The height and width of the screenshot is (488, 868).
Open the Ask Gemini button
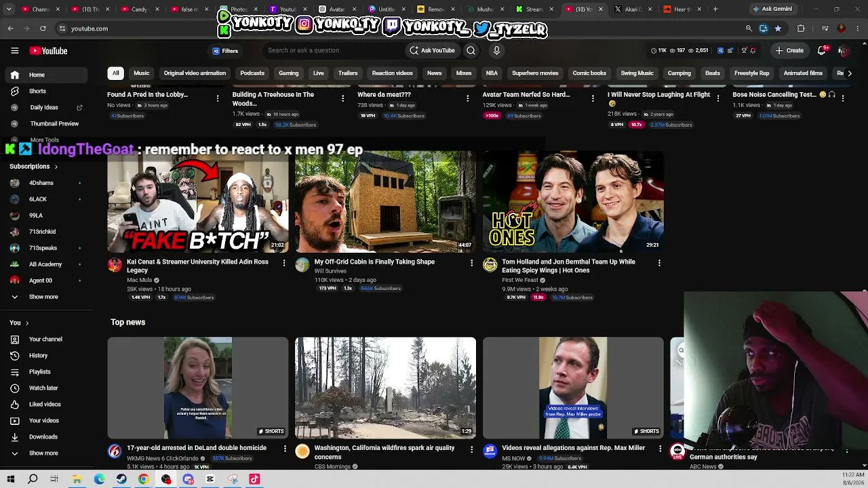pos(772,9)
